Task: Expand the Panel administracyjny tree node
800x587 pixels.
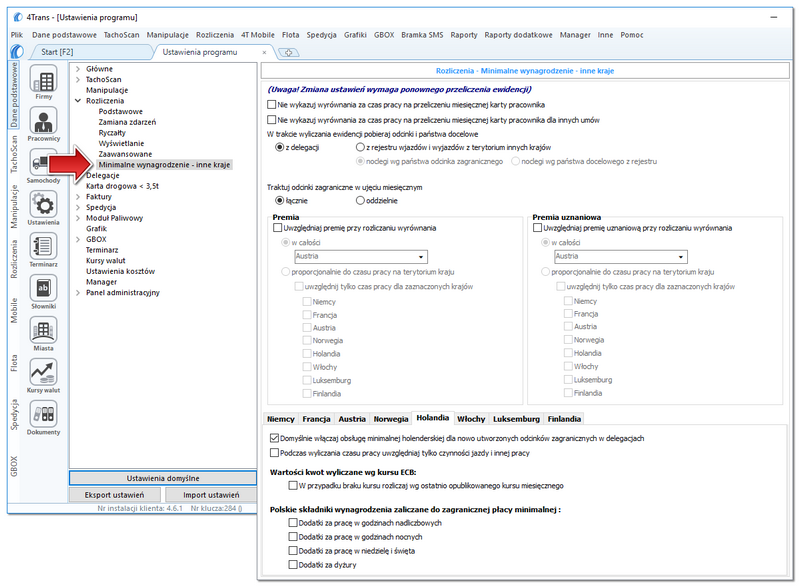Action: tap(78, 293)
